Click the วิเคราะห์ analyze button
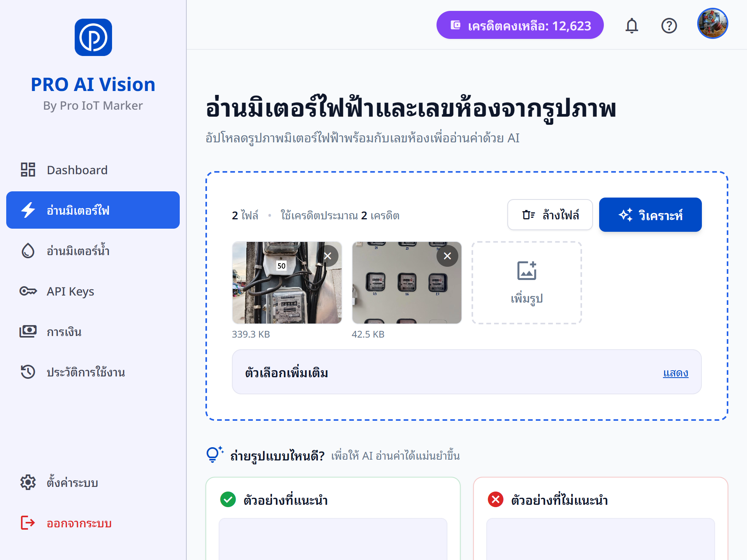 651,215
